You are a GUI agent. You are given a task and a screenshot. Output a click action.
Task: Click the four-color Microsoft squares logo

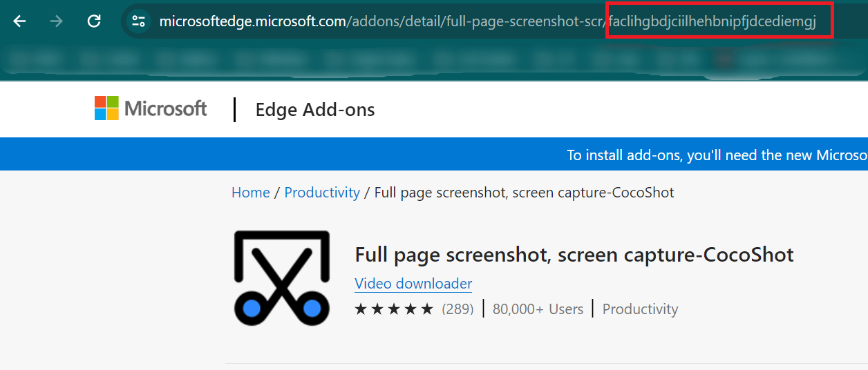[x=106, y=108]
